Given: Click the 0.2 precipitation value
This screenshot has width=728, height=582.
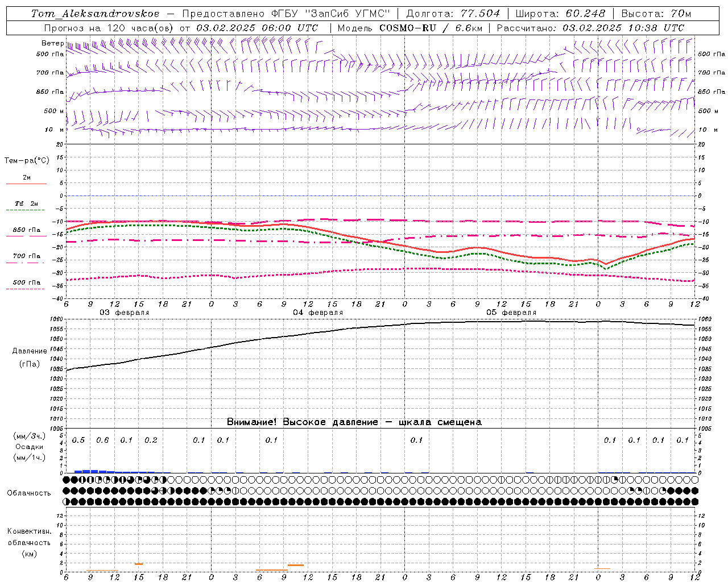Looking at the screenshot, I should tap(151, 440).
